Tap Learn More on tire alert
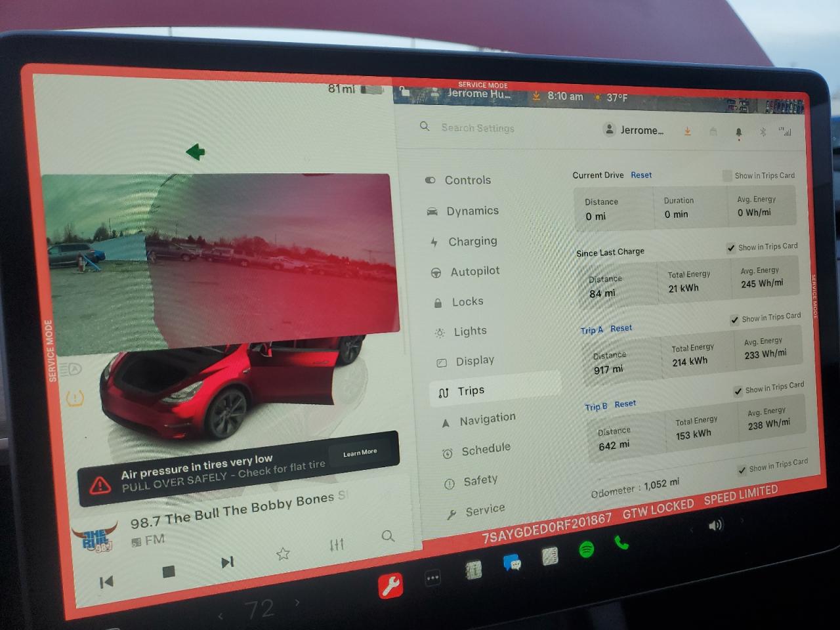Screen dimensions: 840x630 click(x=360, y=453)
